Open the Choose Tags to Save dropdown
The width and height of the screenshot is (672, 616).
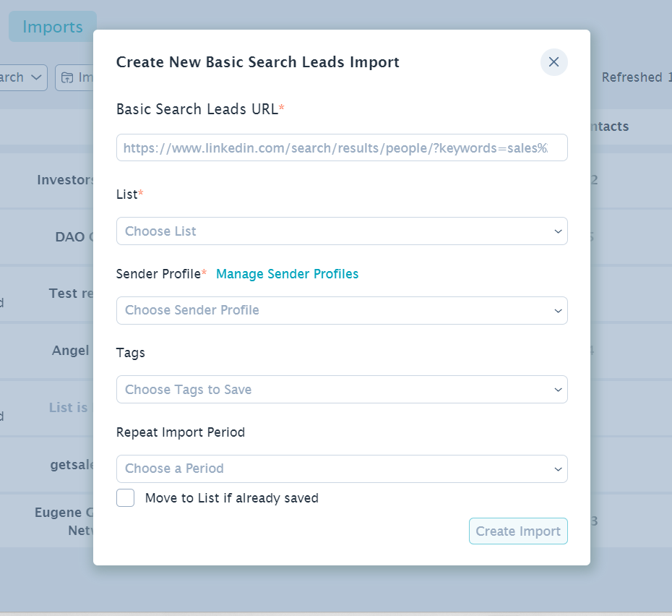[x=341, y=390]
